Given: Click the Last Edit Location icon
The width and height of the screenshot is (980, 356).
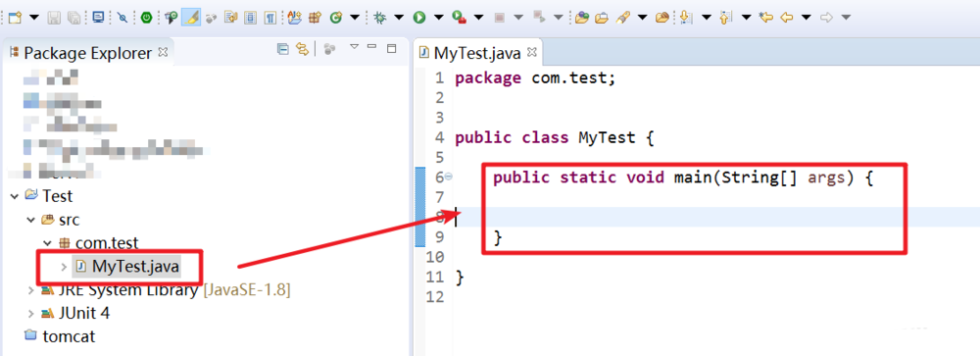Looking at the screenshot, I should 765,18.
